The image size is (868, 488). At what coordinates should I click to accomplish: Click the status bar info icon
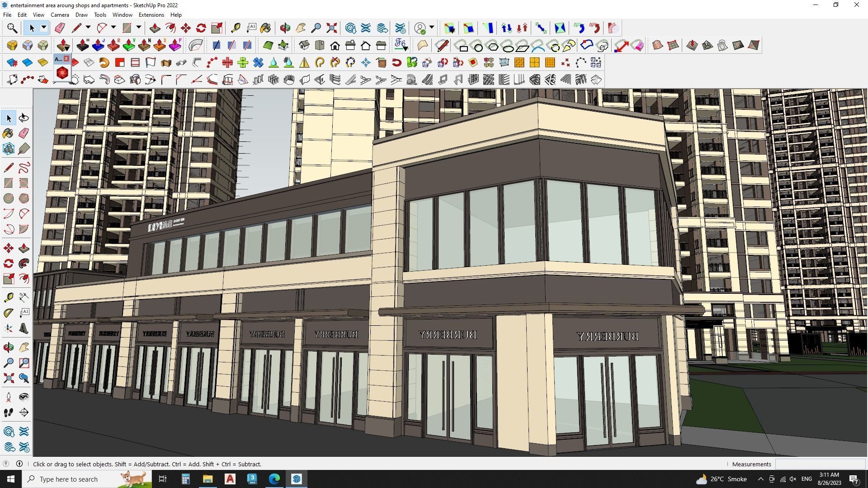coord(19,464)
